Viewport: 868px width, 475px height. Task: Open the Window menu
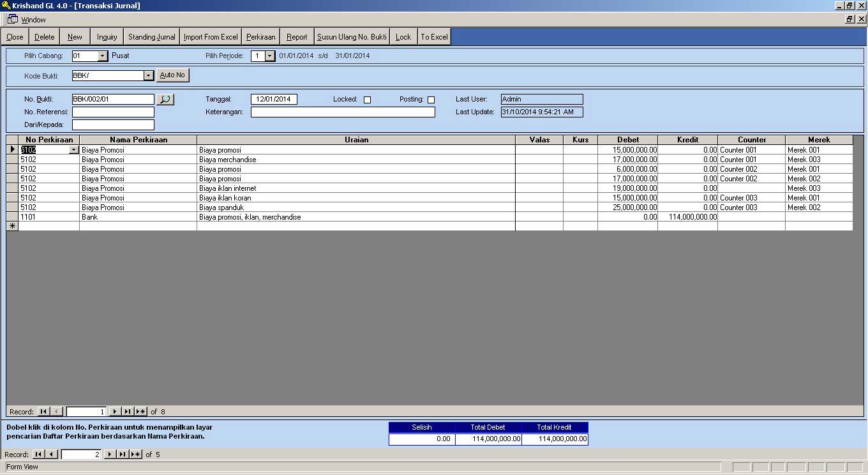[x=33, y=20]
